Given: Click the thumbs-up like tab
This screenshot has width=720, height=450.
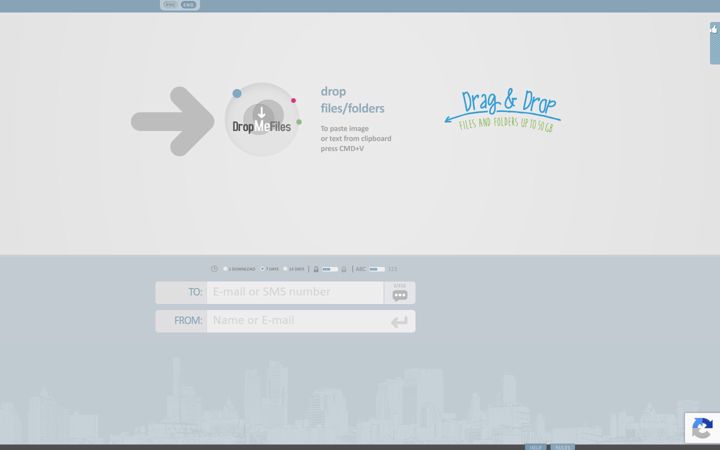Looking at the screenshot, I should pos(714,43).
